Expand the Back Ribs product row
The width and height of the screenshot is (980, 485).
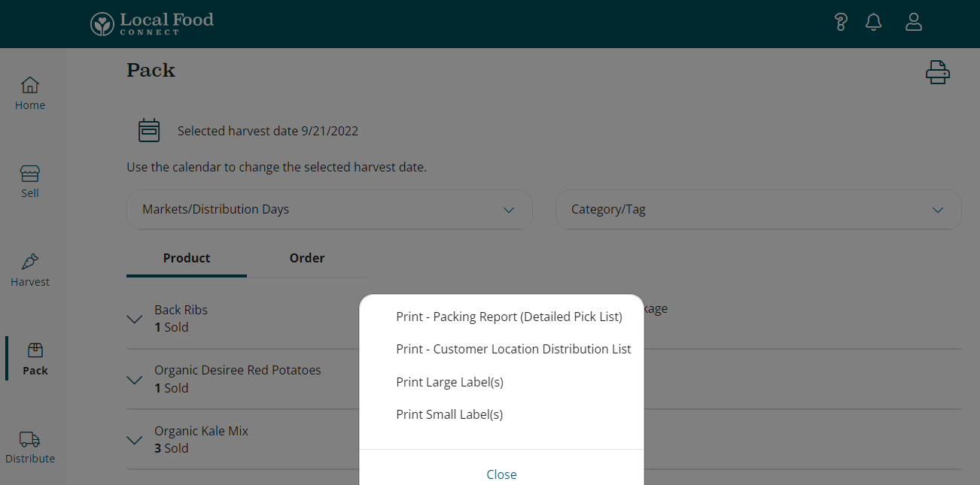pos(135,319)
